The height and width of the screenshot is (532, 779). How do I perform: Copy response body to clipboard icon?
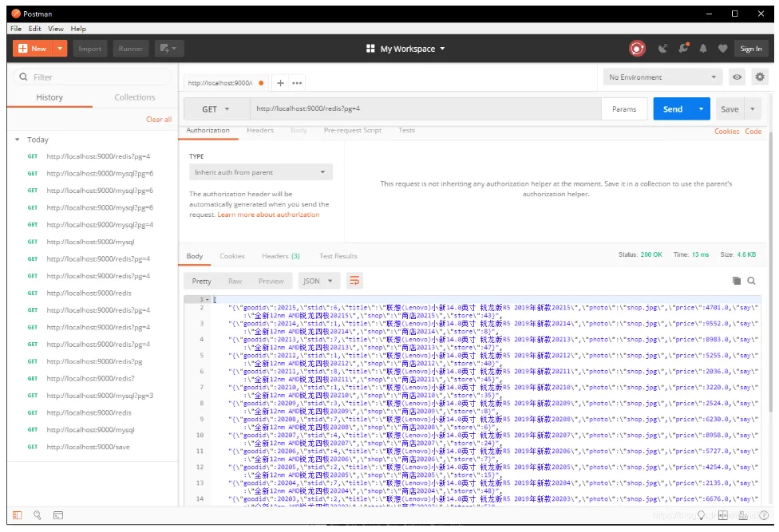point(737,281)
